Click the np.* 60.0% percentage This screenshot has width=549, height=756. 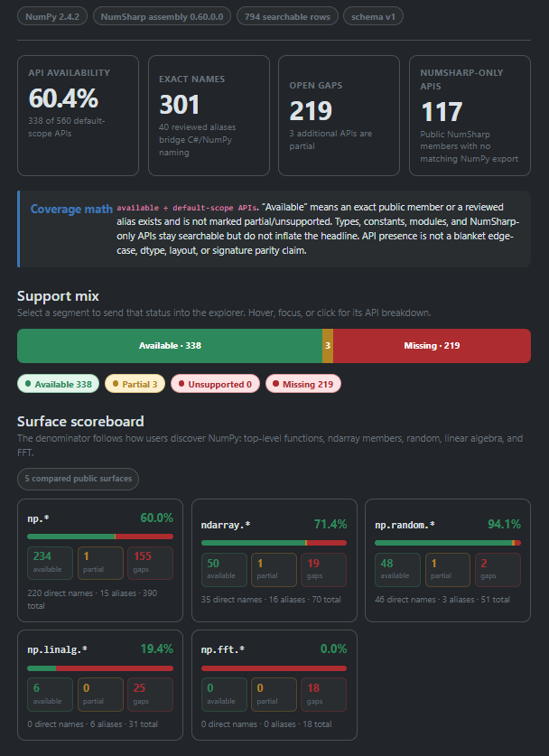(156, 518)
